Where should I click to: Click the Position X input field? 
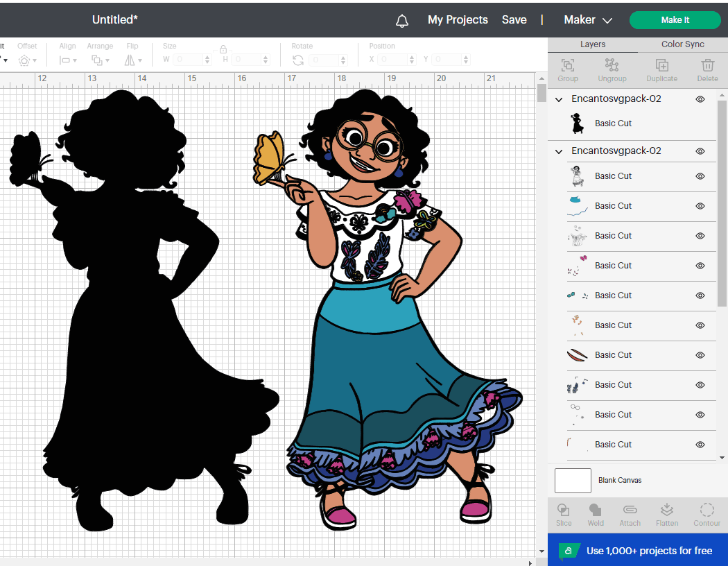point(392,60)
